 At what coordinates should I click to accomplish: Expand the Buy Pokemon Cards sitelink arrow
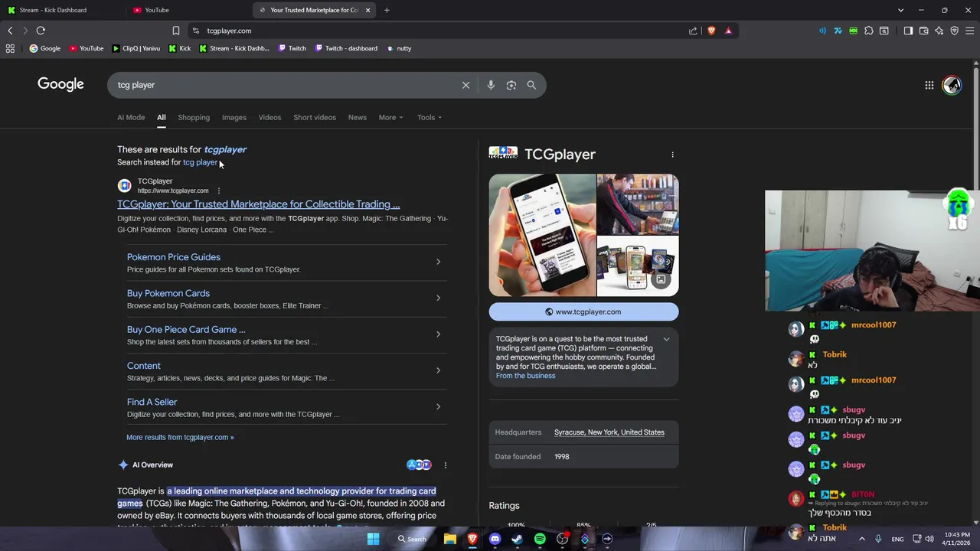438,298
